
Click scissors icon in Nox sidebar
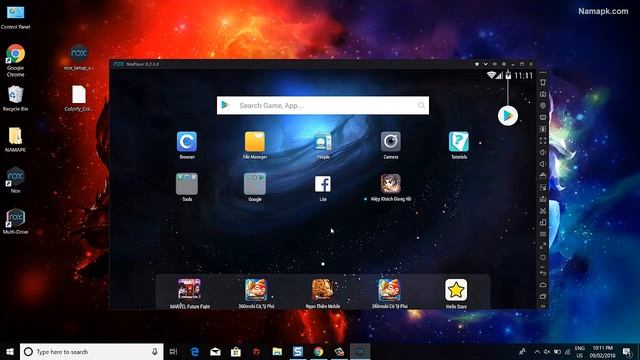543,211
